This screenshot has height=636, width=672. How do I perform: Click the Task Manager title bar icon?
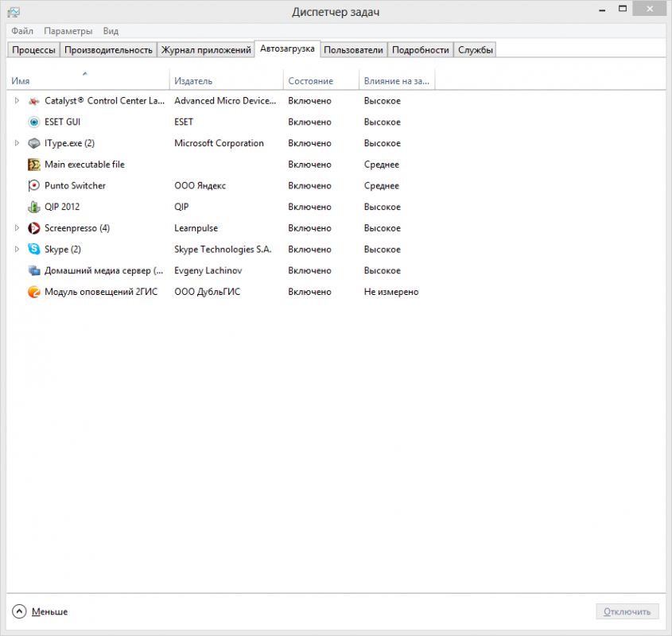(14, 12)
